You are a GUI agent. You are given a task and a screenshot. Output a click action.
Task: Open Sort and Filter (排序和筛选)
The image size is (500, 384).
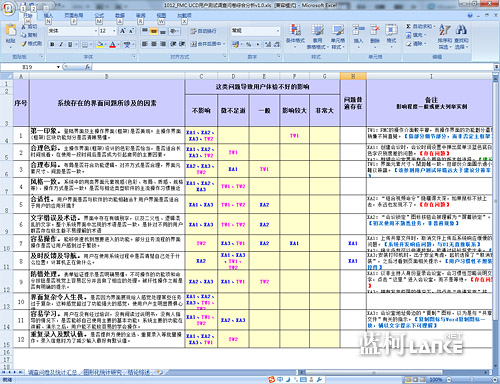pyautogui.click(x=444, y=37)
